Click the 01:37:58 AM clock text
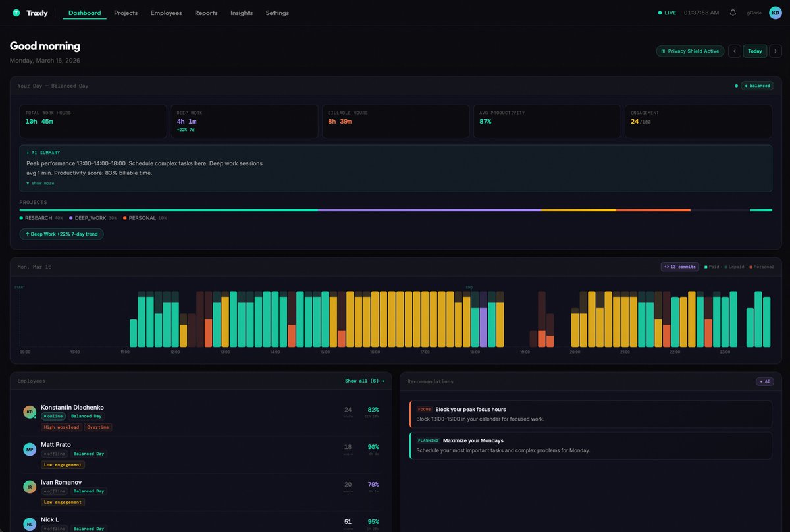Screen dimensions: 790x532 [701, 13]
